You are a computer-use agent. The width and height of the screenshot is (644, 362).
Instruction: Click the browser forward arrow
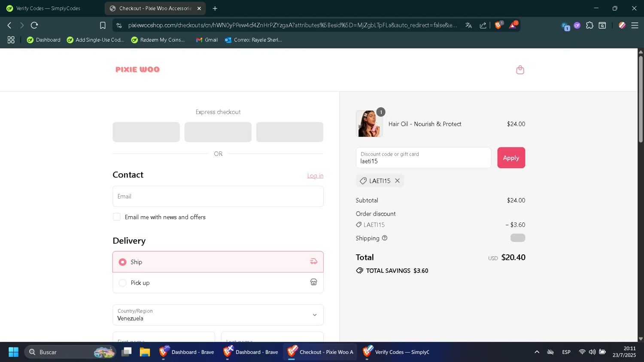tap(21, 25)
